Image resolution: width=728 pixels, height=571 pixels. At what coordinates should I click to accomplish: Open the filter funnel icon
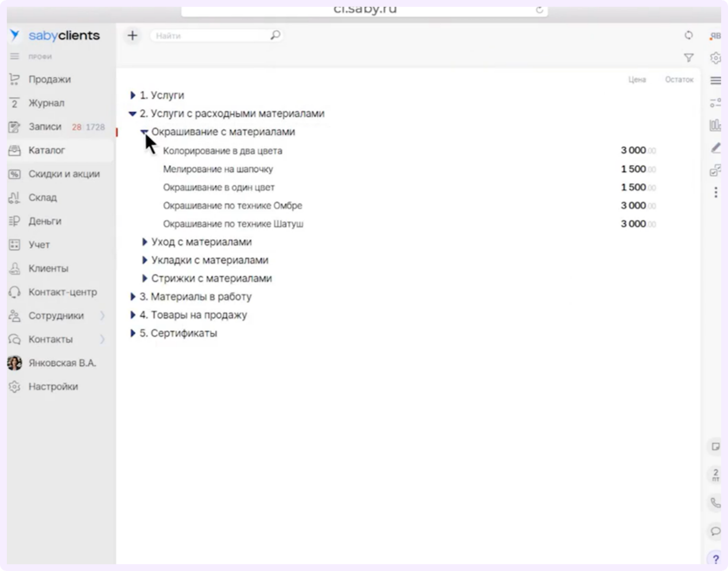pos(688,58)
